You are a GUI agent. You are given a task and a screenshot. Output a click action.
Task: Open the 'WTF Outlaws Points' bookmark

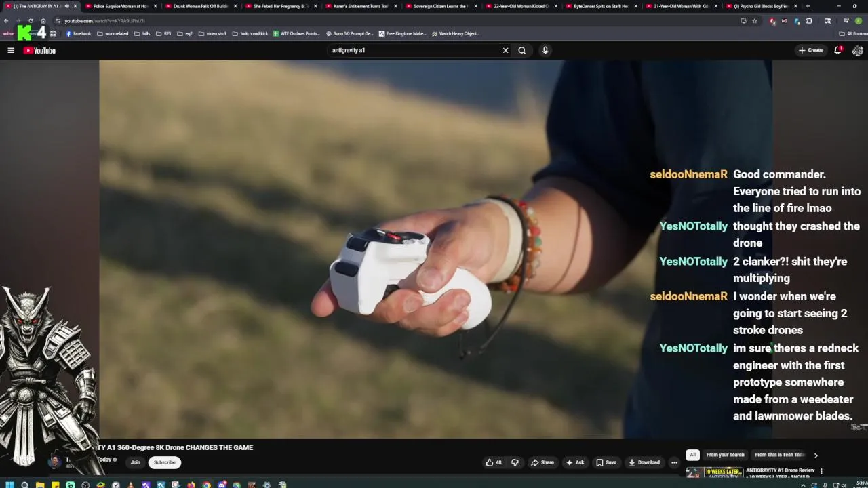click(296, 33)
